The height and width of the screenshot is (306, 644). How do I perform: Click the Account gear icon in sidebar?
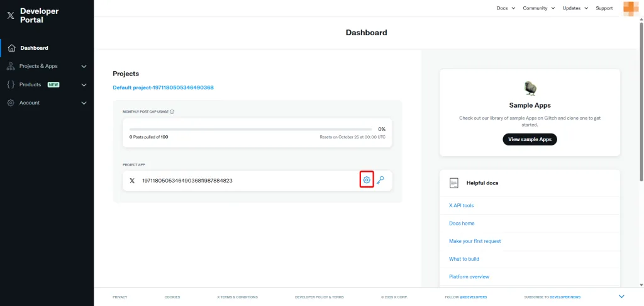[x=11, y=103]
